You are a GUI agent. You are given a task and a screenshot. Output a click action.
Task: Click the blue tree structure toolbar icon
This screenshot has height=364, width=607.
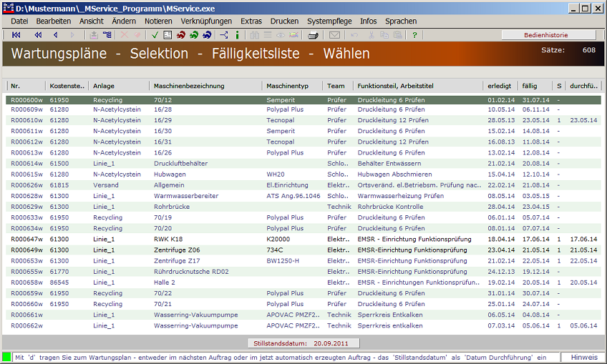click(224, 35)
